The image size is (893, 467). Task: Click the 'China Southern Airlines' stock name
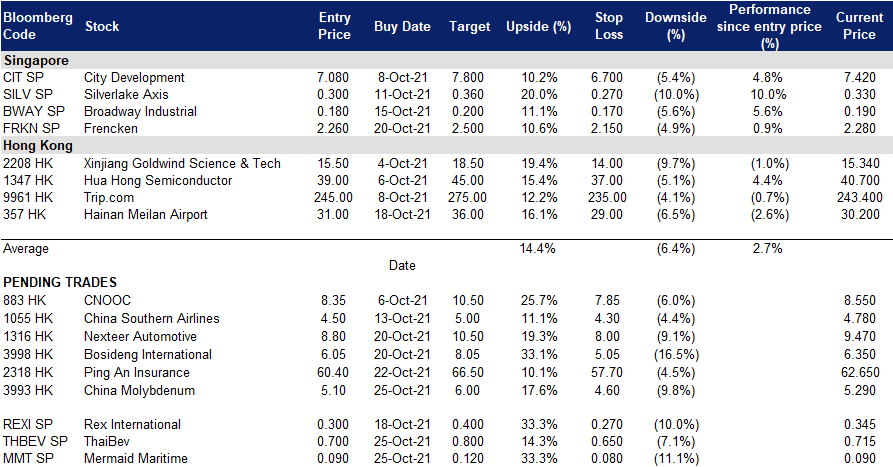[151, 318]
